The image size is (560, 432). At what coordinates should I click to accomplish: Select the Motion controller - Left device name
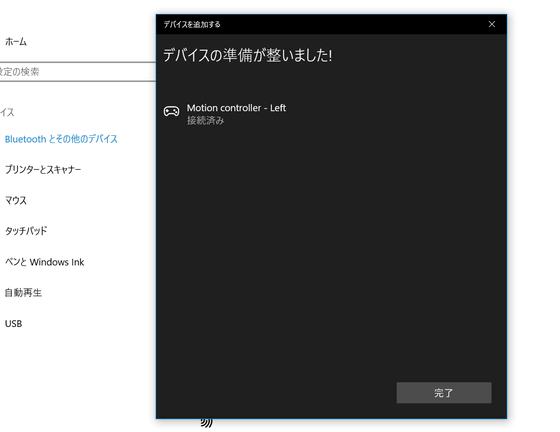coord(236,108)
